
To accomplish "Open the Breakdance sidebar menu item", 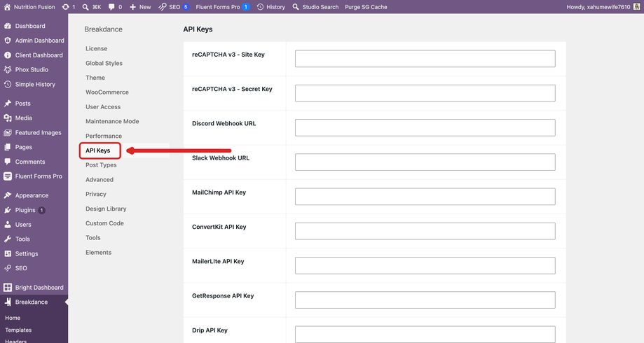I will (34, 302).
